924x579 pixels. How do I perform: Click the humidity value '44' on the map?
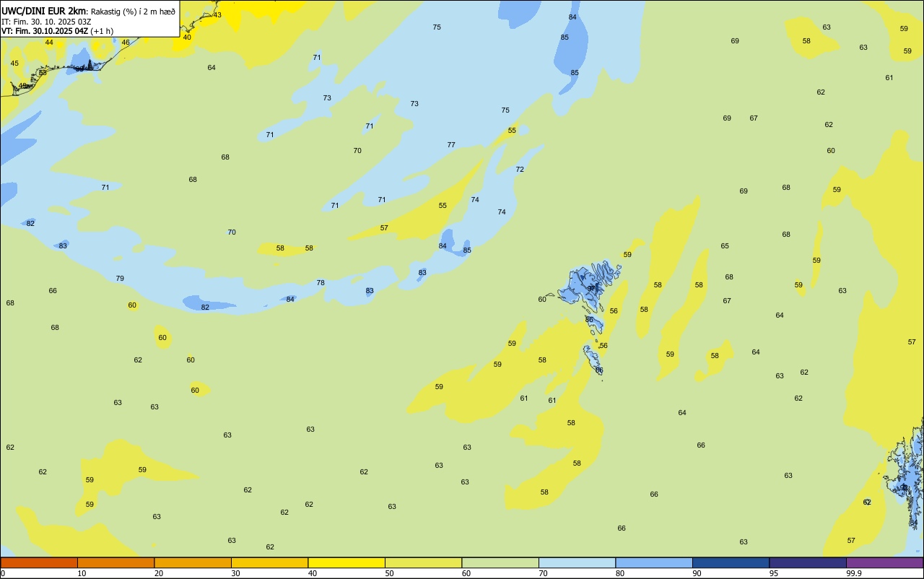point(49,43)
